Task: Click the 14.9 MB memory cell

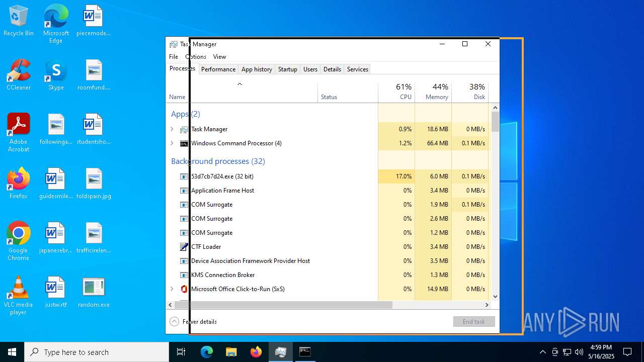Action: [x=433, y=289]
